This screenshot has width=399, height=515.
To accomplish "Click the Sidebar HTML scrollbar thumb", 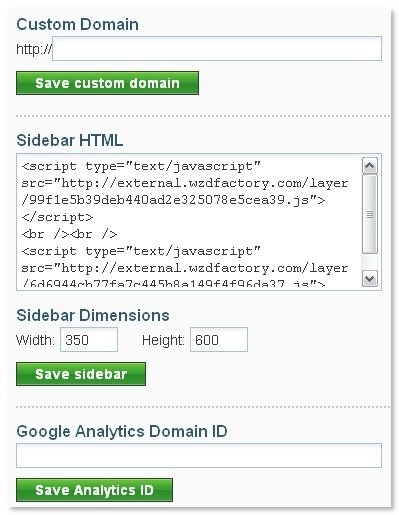I will [369, 214].
